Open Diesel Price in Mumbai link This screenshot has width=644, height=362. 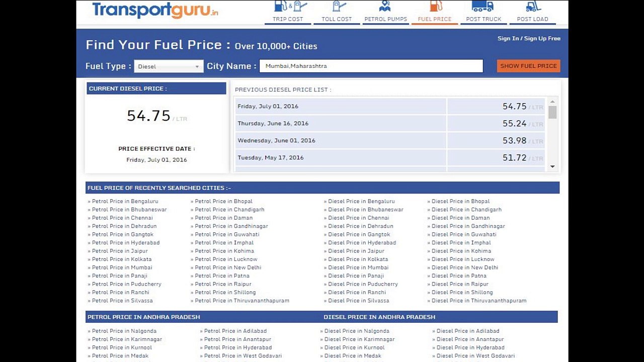coord(358,267)
